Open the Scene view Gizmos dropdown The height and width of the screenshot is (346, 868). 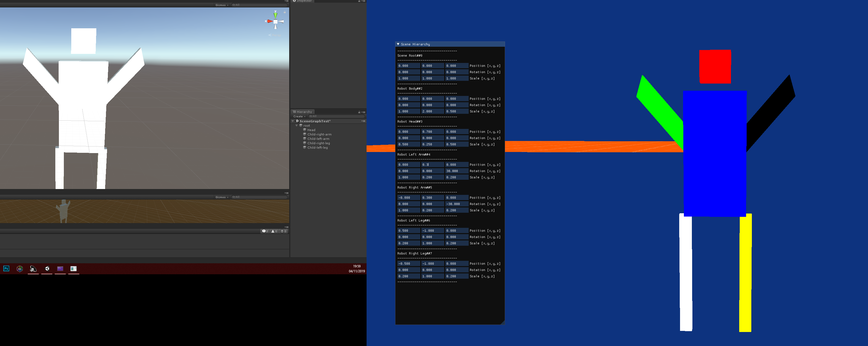[x=222, y=5]
